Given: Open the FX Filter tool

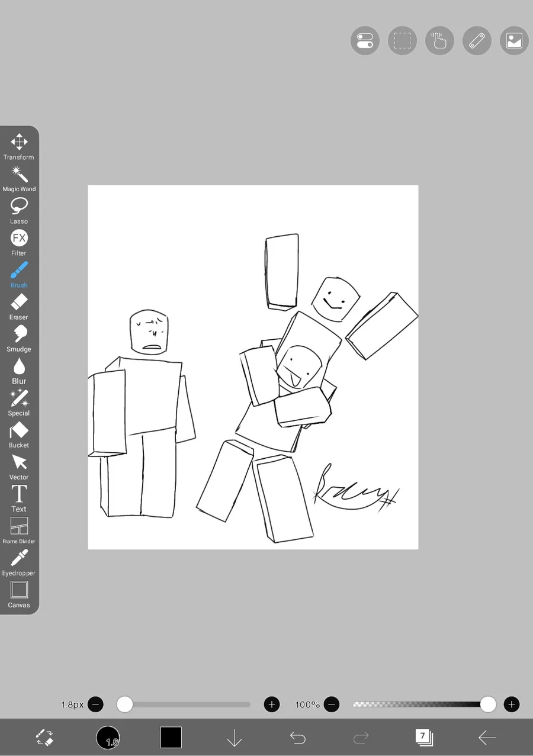Looking at the screenshot, I should 19,243.
